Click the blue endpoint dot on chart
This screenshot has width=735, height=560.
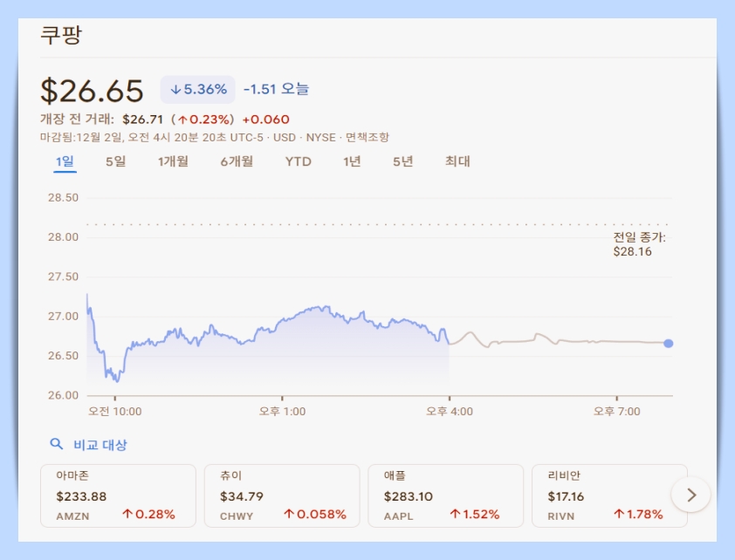(x=669, y=343)
